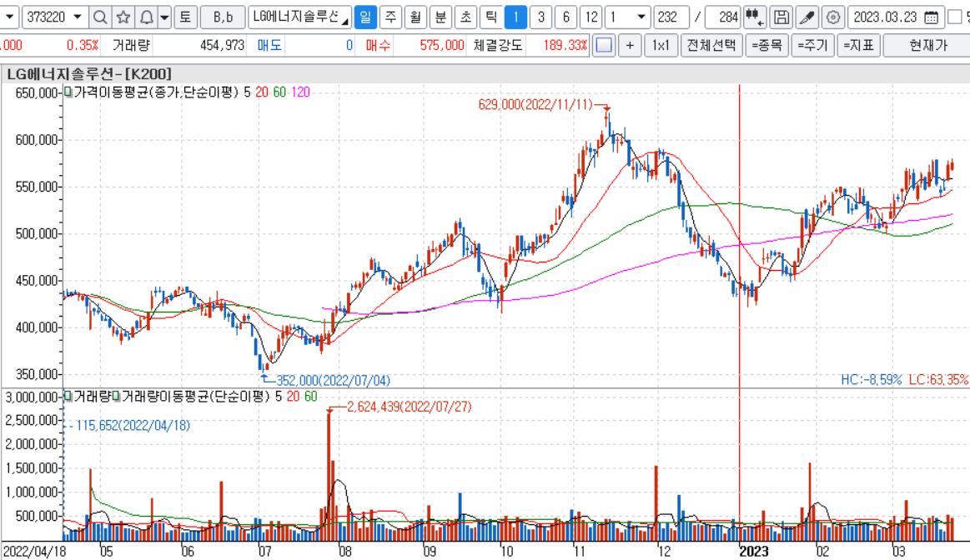Click black 5-day moving average label
This screenshot has height=560, width=970.
[x=247, y=92]
